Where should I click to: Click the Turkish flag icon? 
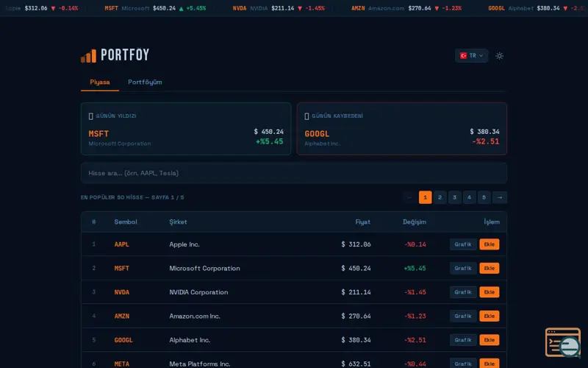coord(464,56)
